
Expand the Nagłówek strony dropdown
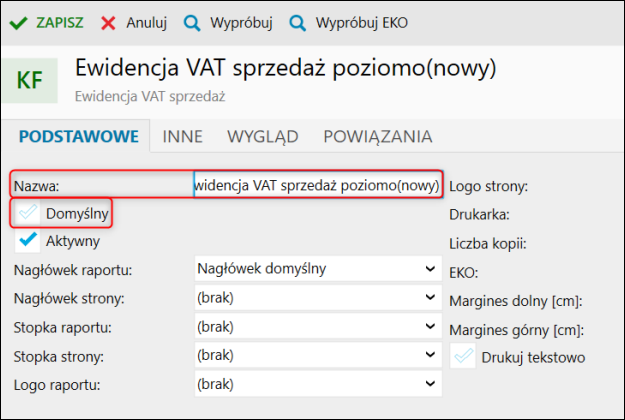[x=311, y=298]
